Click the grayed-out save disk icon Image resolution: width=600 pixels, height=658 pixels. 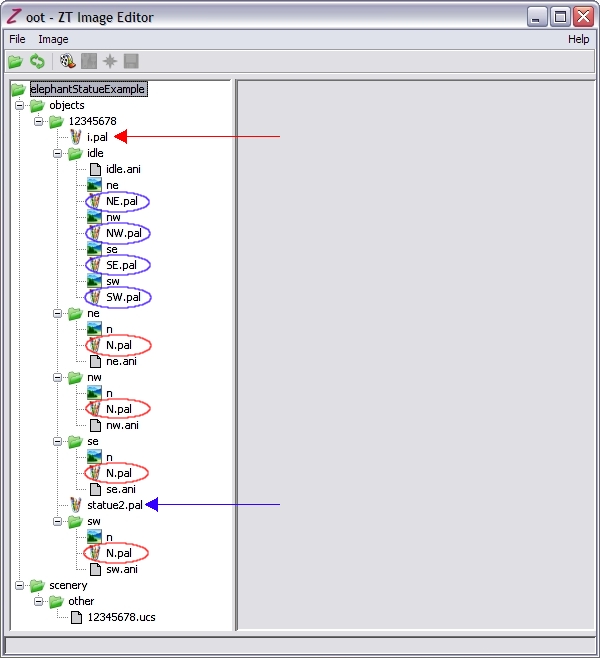pos(131,61)
